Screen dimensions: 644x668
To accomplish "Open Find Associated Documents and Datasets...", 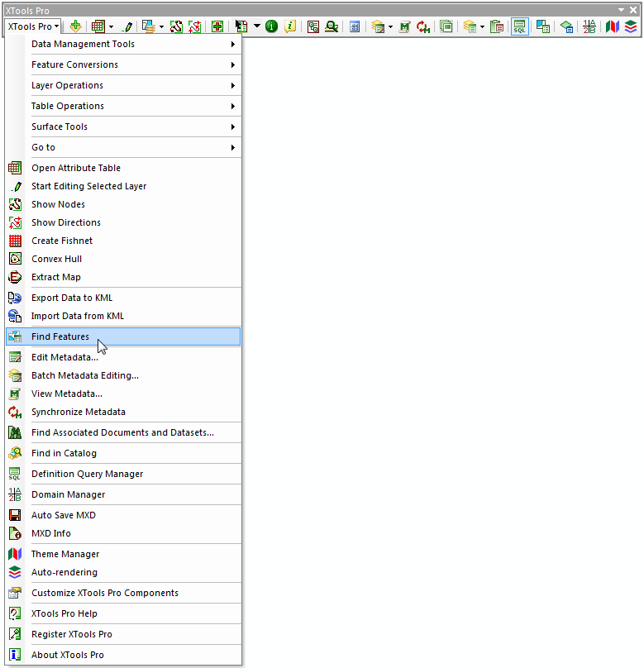I will click(x=123, y=433).
